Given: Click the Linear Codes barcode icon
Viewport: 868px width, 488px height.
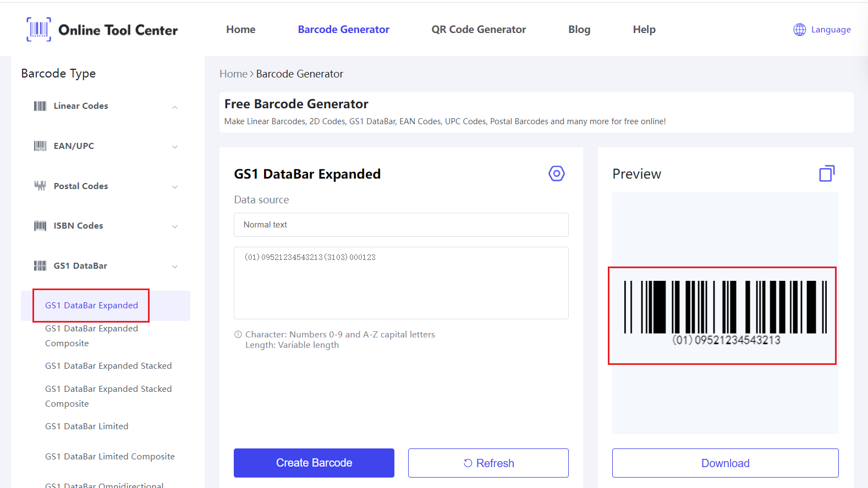Looking at the screenshot, I should pyautogui.click(x=40, y=106).
